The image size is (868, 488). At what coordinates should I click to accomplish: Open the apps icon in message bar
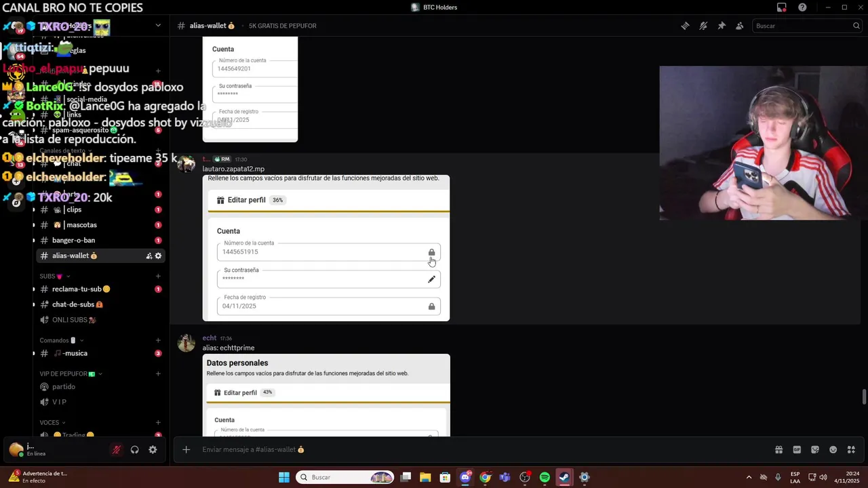click(851, 449)
